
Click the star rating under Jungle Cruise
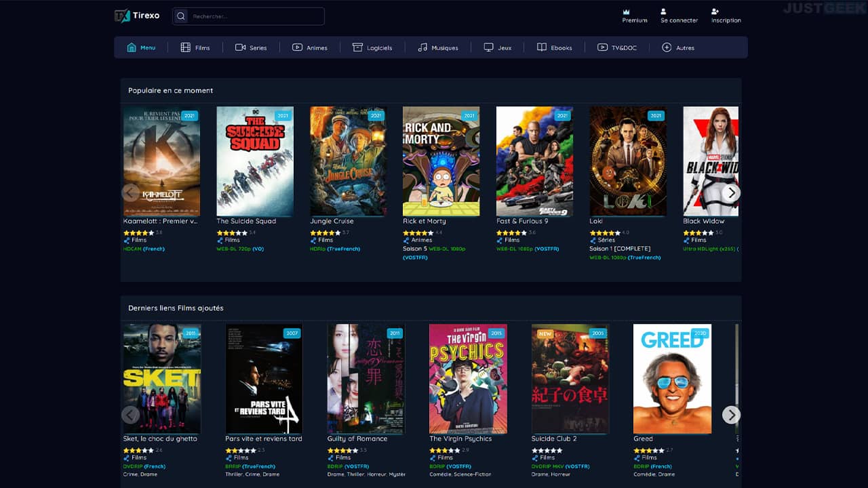point(325,232)
